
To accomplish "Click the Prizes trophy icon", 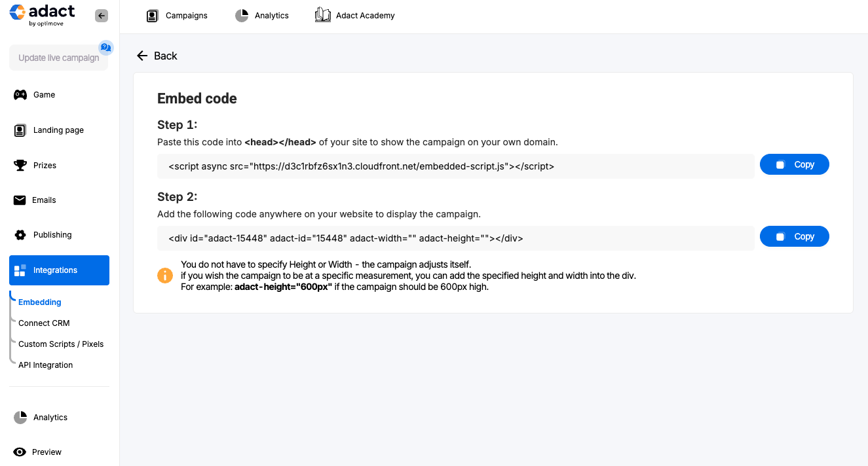I will 20,166.
